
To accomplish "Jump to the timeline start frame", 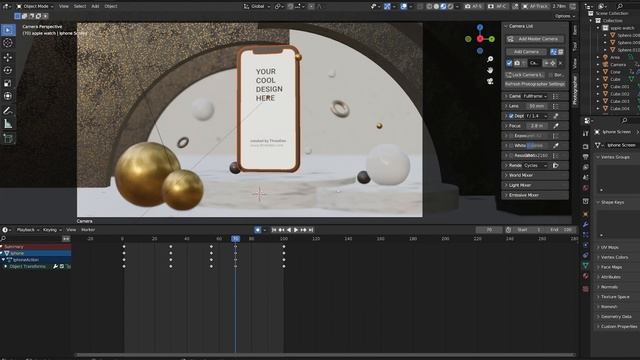I will [x=274, y=230].
